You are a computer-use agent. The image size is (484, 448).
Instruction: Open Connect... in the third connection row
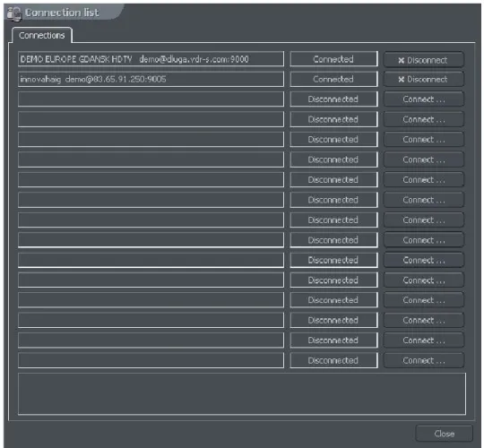(x=423, y=99)
